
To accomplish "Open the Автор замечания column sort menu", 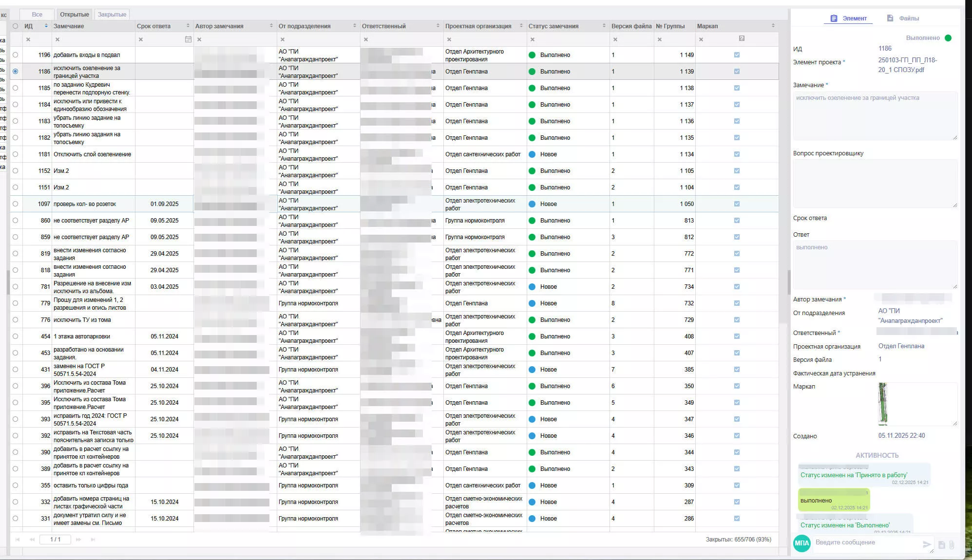I will [x=271, y=26].
